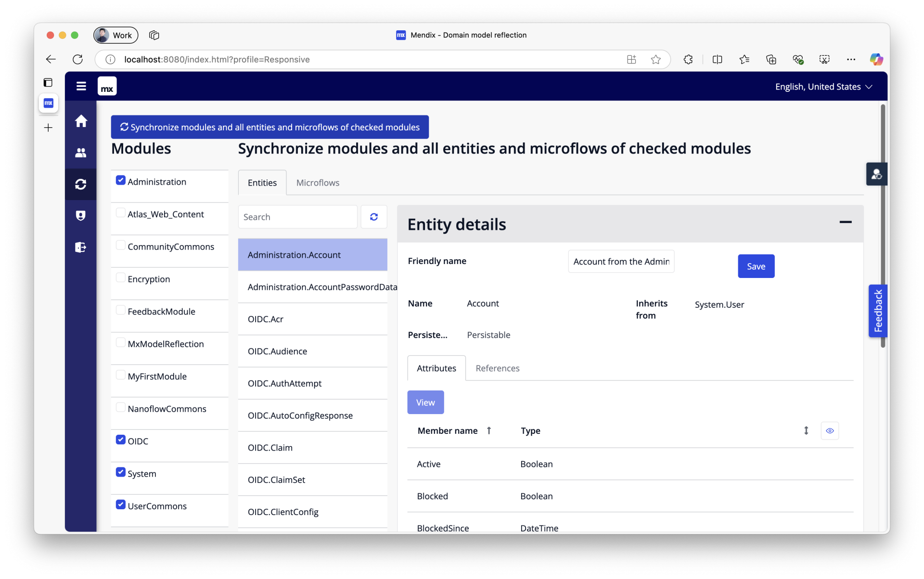This screenshot has height=579, width=924.
Task: Uncheck the System module
Action: tap(121, 473)
